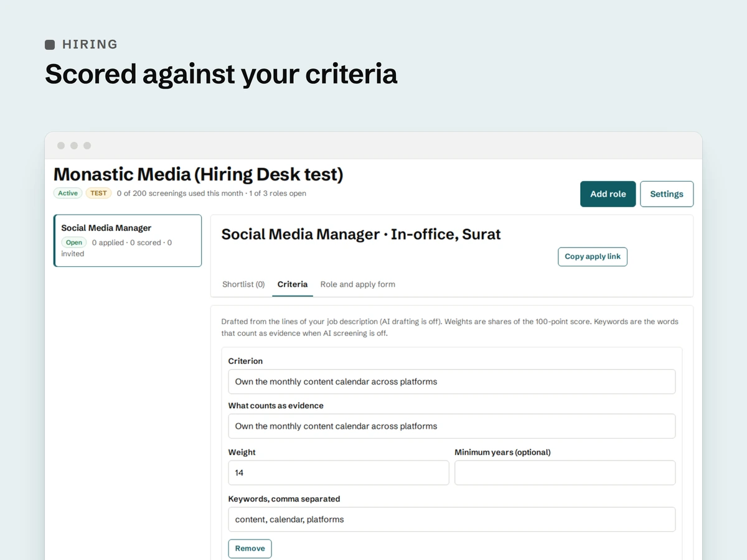The height and width of the screenshot is (560, 747).
Task: Click the Scored against your criteria headline
Action: (221, 74)
